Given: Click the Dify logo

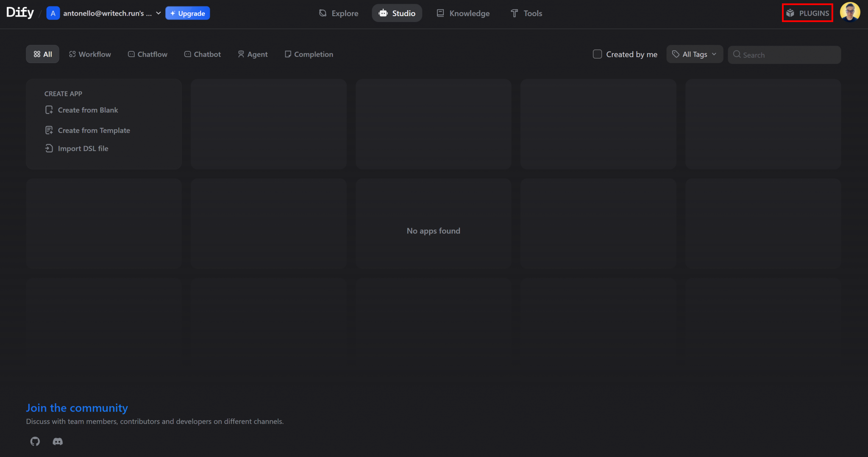Looking at the screenshot, I should 19,12.
